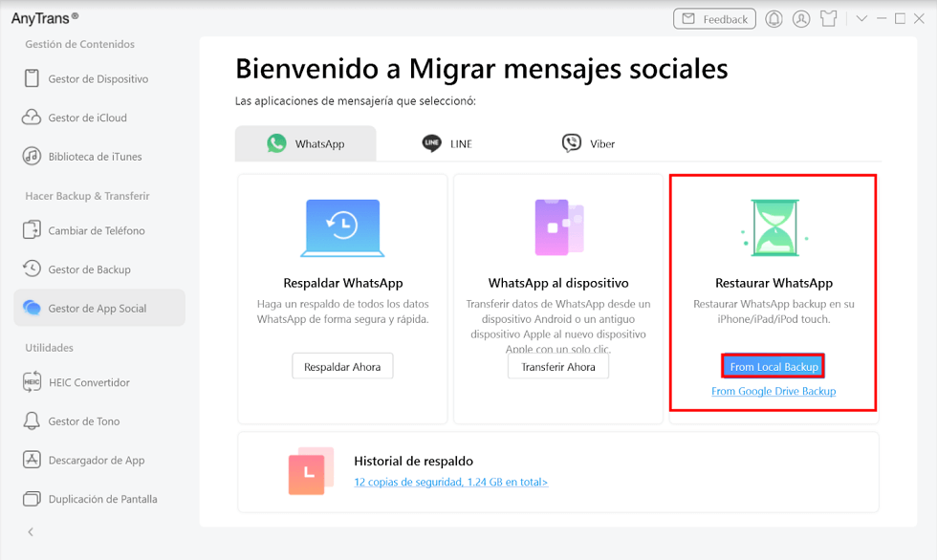Image resolution: width=937 pixels, height=560 pixels.
Task: Click the notification bell icon
Action: pyautogui.click(x=774, y=19)
